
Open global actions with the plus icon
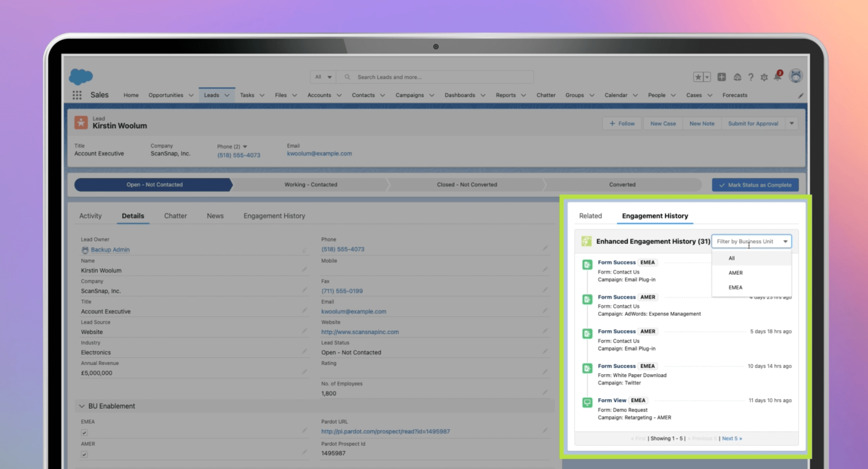coord(722,77)
